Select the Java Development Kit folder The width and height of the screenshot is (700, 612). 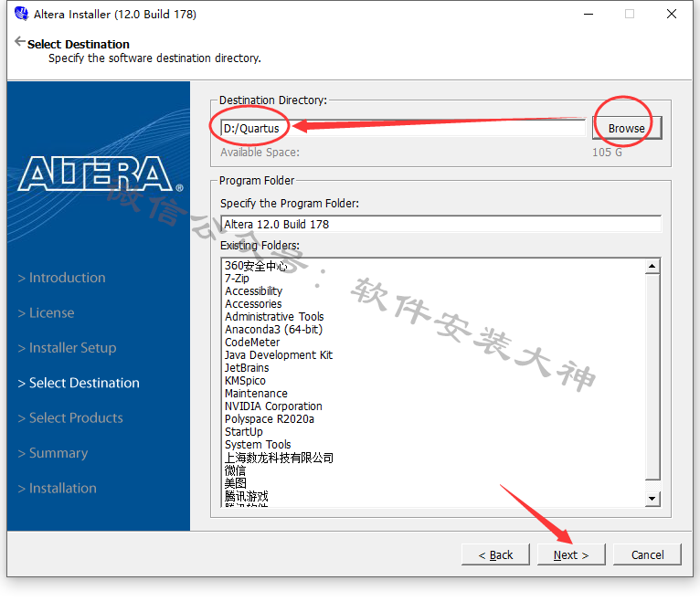tap(279, 355)
